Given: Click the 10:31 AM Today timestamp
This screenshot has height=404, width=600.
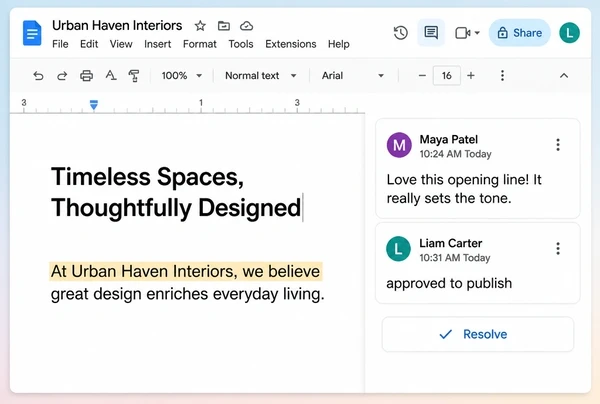Looking at the screenshot, I should tap(455, 258).
